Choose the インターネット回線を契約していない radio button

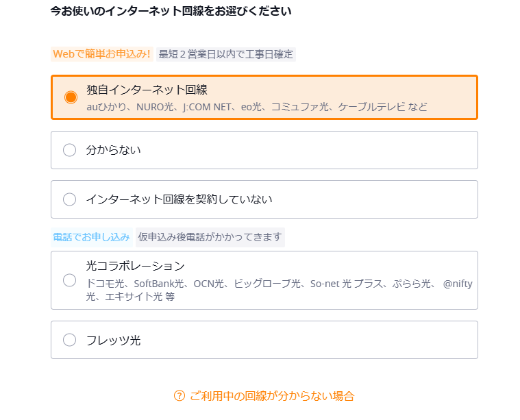pos(70,199)
